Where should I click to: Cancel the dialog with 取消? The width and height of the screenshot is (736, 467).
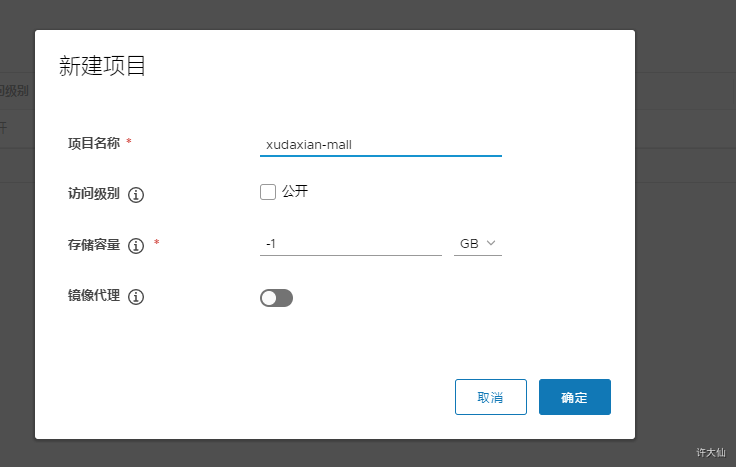491,397
